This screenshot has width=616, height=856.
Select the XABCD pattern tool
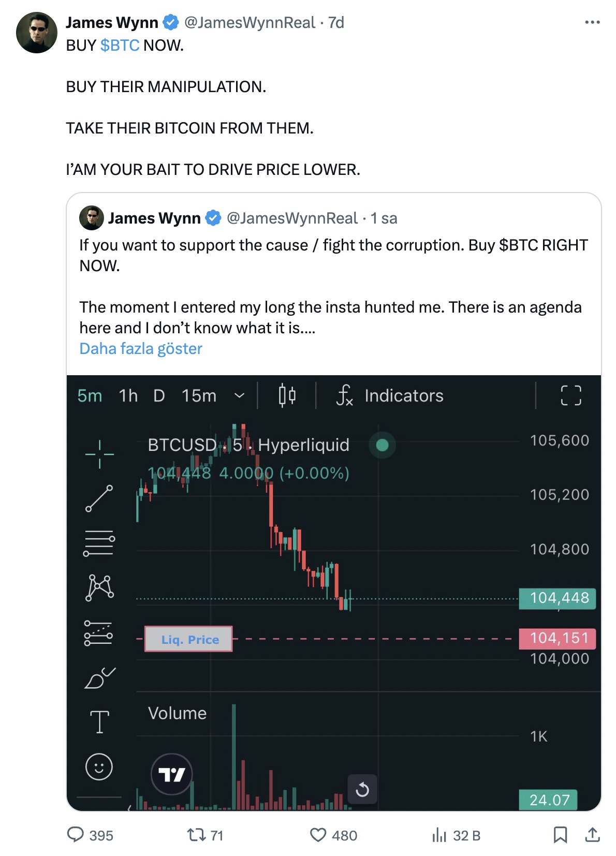(x=99, y=588)
